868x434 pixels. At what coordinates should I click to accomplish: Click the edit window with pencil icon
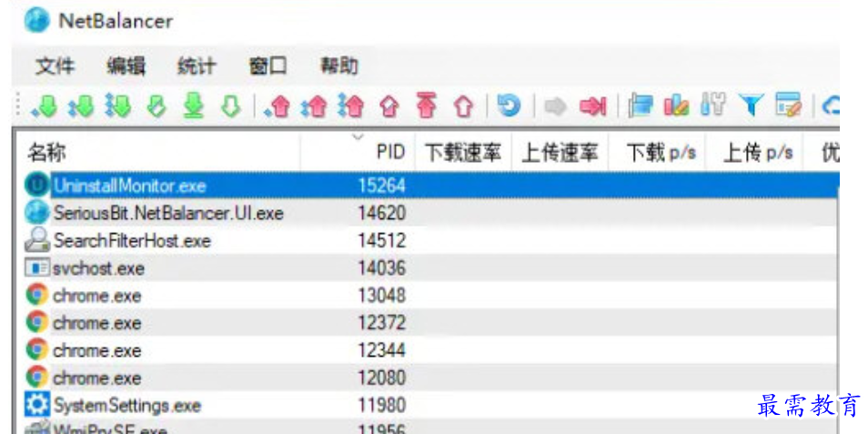pos(788,105)
